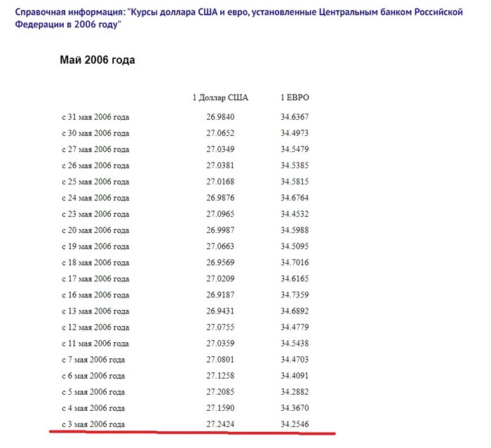Select euro rate 34.5479

(295, 149)
